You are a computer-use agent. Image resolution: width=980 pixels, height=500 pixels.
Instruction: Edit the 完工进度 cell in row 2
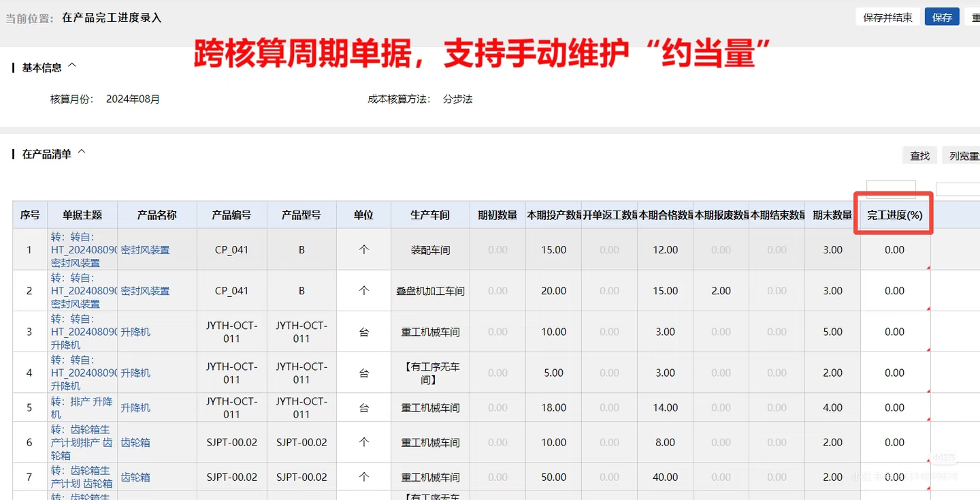895,291
